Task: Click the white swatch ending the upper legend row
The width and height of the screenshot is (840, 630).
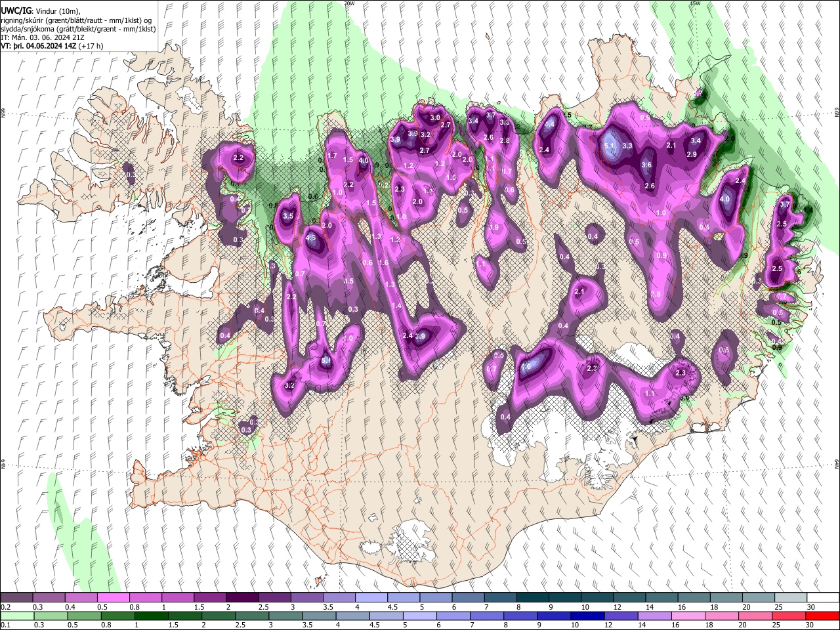Action: click(823, 598)
